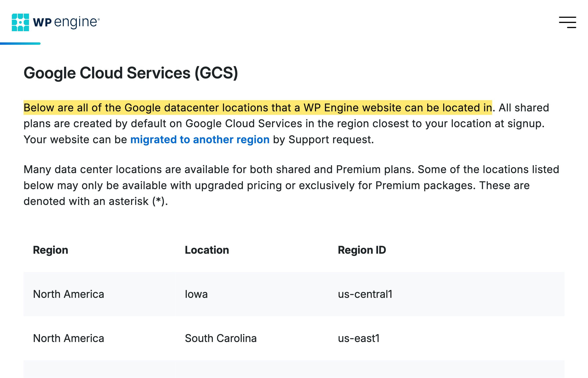The width and height of the screenshot is (588, 378).
Task: Open the hamburger navigation menu
Action: pos(567,22)
